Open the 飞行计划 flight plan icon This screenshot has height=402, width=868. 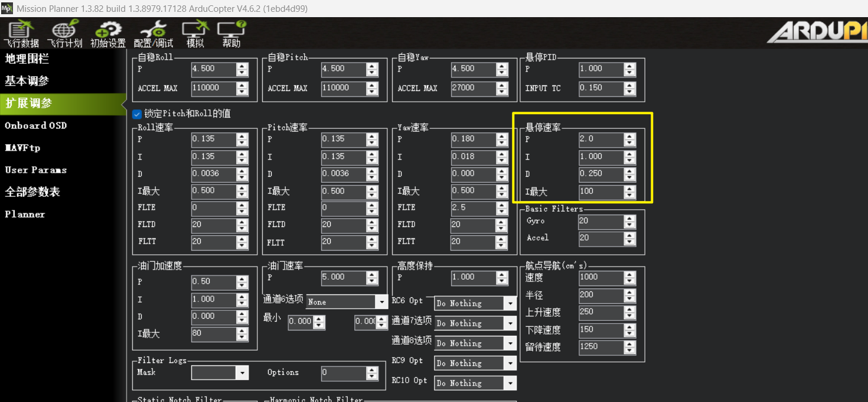click(x=64, y=34)
